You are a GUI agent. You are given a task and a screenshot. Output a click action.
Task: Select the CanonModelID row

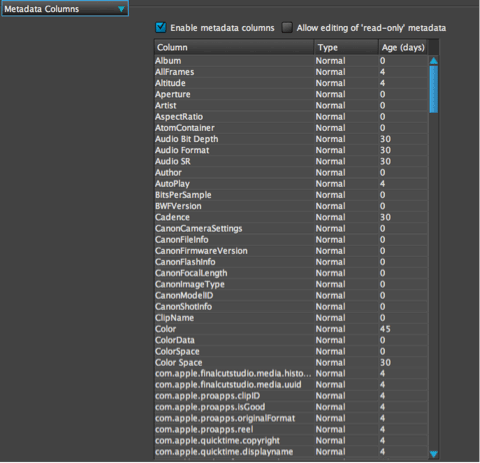(291, 295)
